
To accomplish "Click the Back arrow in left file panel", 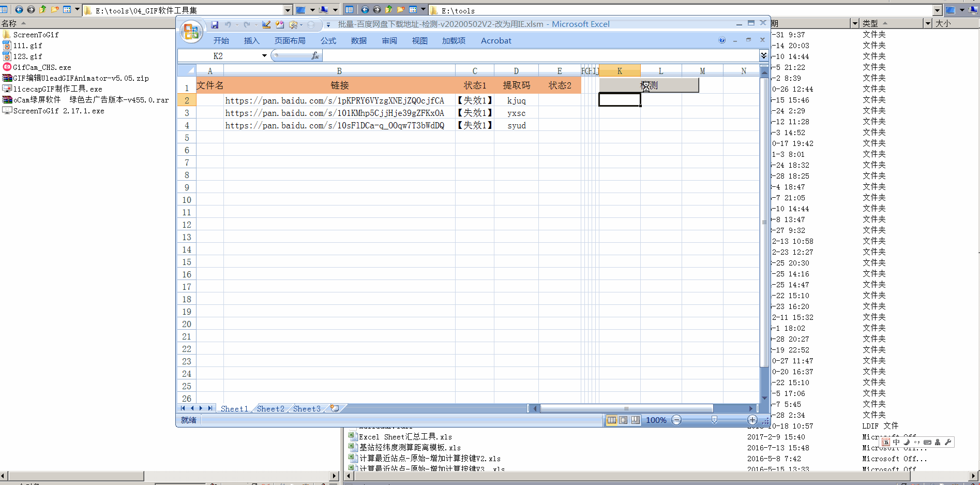I will coord(19,9).
